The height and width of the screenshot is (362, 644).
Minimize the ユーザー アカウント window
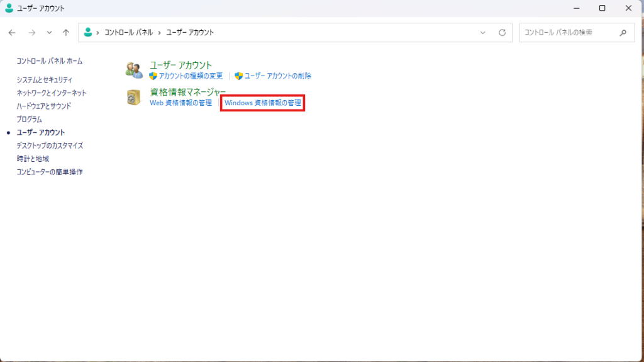tap(577, 8)
